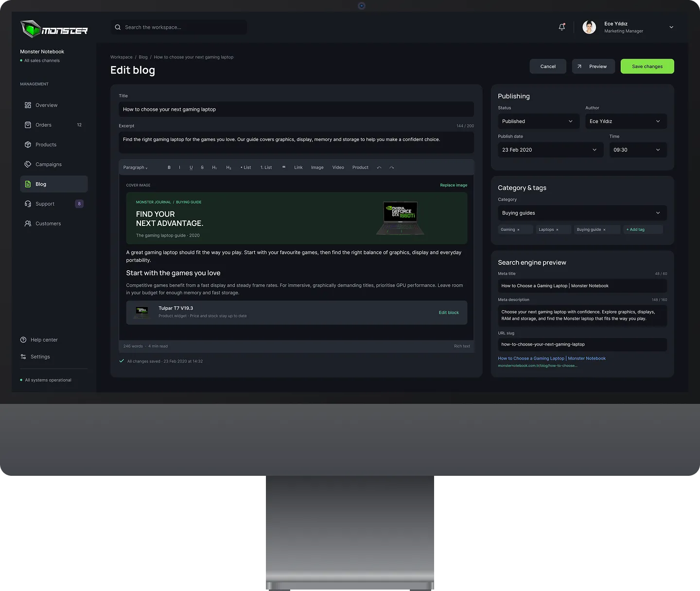Toggle italic formatting in the editor
The height and width of the screenshot is (591, 700).
[x=180, y=168]
